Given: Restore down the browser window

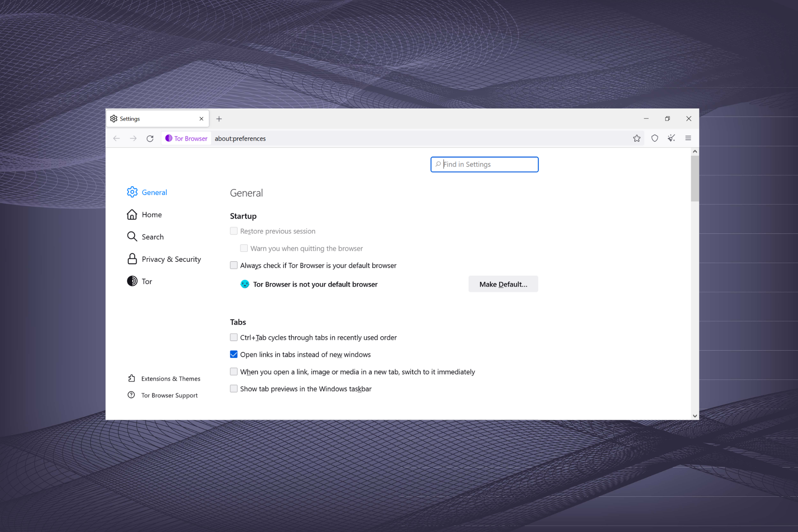Looking at the screenshot, I should (667, 119).
